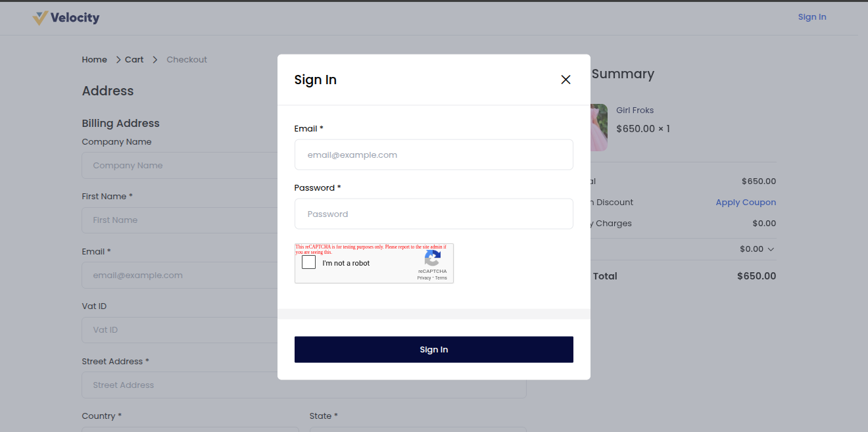This screenshot has height=432, width=868.
Task: Open the Cart breadcrumb link
Action: [134, 59]
